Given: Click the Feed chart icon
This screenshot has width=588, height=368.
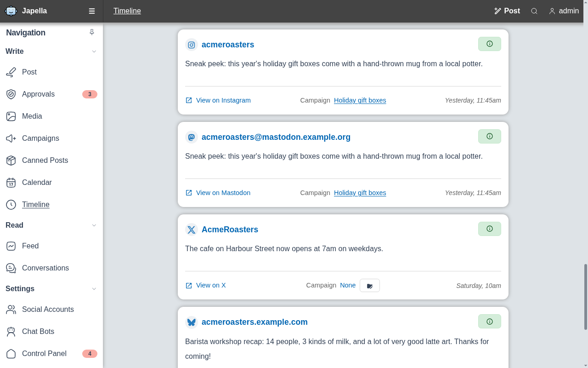Looking at the screenshot, I should point(11,246).
